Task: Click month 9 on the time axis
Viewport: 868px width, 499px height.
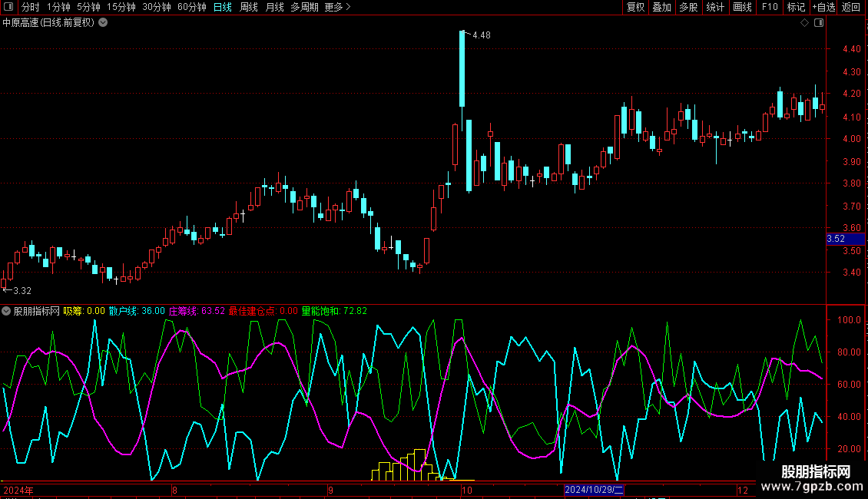Action: point(330,490)
